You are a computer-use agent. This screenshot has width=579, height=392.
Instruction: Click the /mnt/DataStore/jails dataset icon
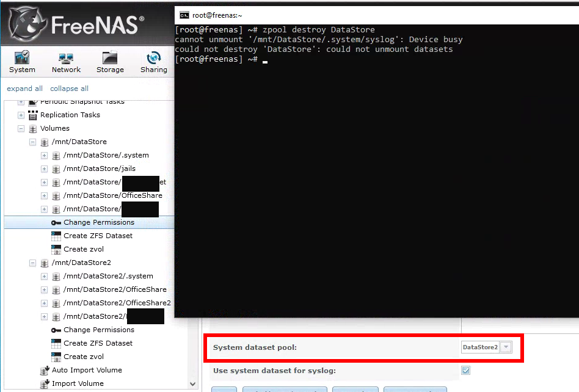coord(56,169)
